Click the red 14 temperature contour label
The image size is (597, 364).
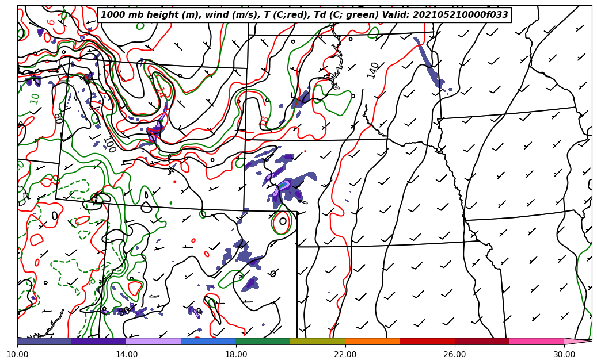point(162,91)
